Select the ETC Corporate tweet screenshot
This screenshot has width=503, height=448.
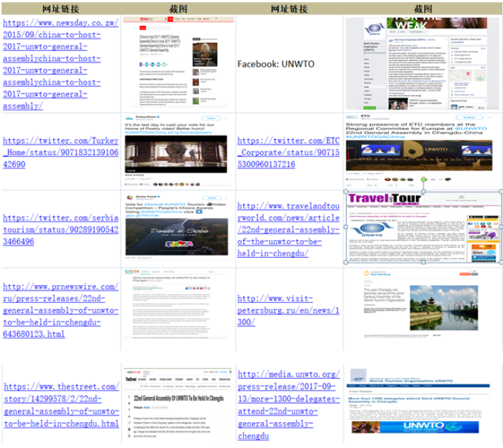click(x=419, y=151)
